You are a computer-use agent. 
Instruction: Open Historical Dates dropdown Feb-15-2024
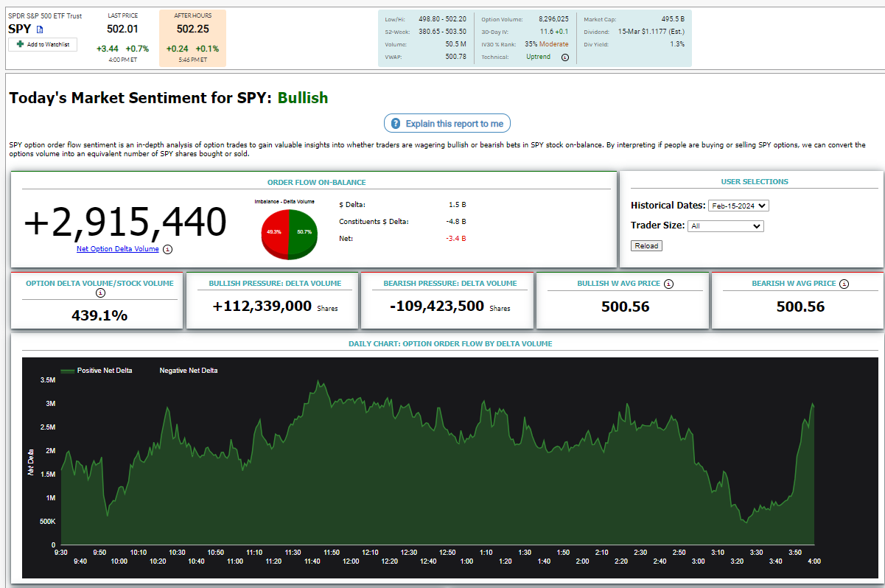(x=738, y=206)
